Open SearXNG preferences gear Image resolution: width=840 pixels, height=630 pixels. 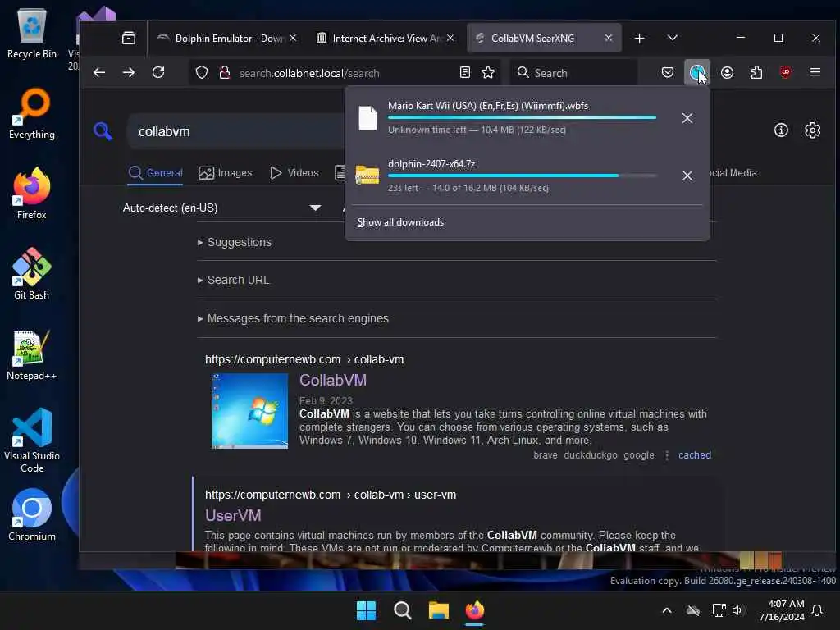[813, 130]
